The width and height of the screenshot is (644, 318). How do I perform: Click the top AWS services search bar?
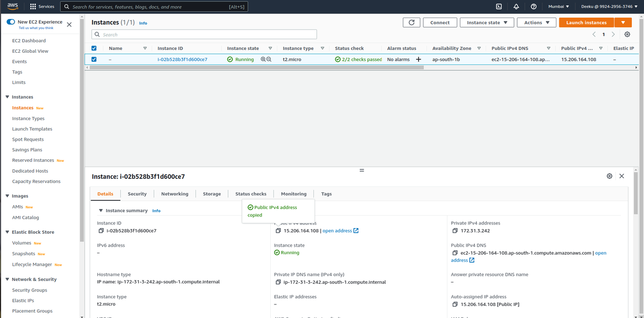coord(154,7)
